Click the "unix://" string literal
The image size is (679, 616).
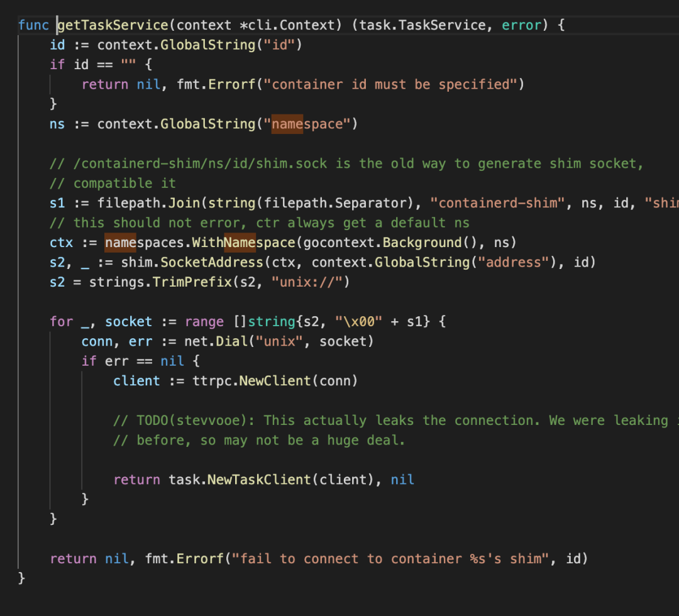click(x=307, y=282)
